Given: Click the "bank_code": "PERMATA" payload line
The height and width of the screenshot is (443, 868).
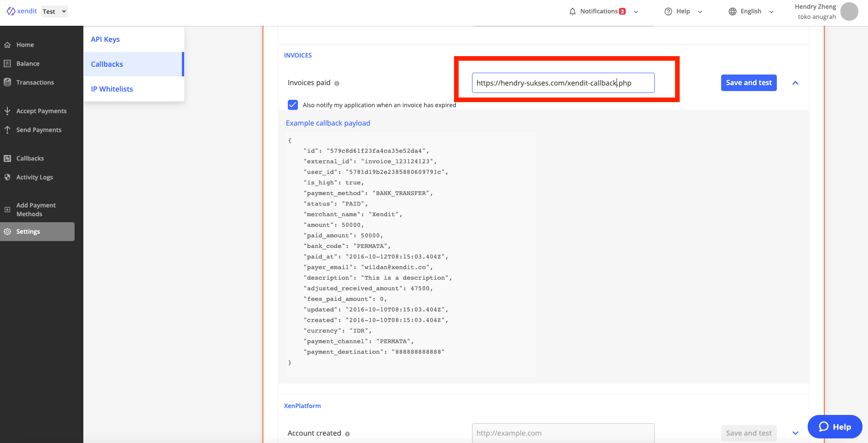Looking at the screenshot, I should (347, 246).
